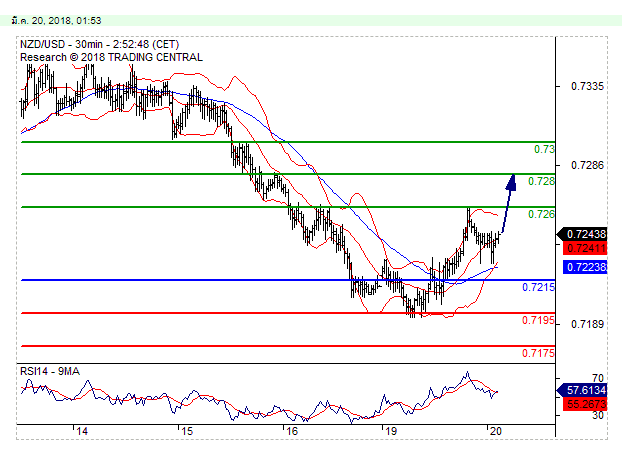Click the red RSI MA tag 55.2673
The height and width of the screenshot is (455, 622).
click(585, 404)
